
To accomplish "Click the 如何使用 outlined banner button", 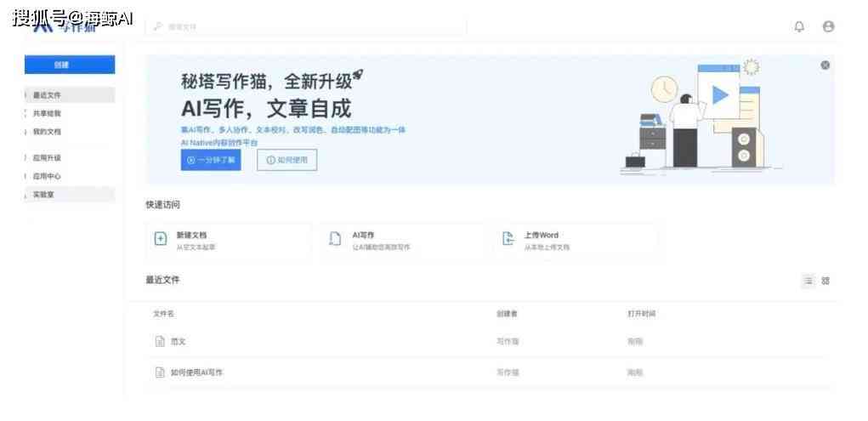I will coord(286,160).
